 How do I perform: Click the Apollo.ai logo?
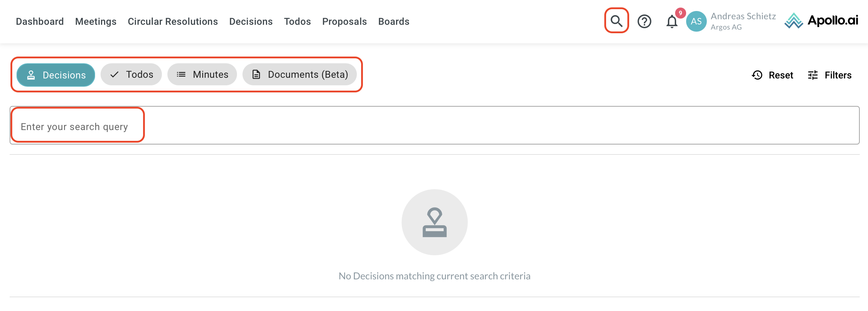coord(821,21)
